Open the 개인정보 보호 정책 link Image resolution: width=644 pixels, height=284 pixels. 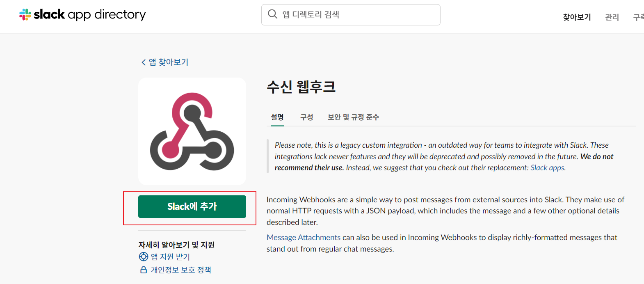[181, 270]
